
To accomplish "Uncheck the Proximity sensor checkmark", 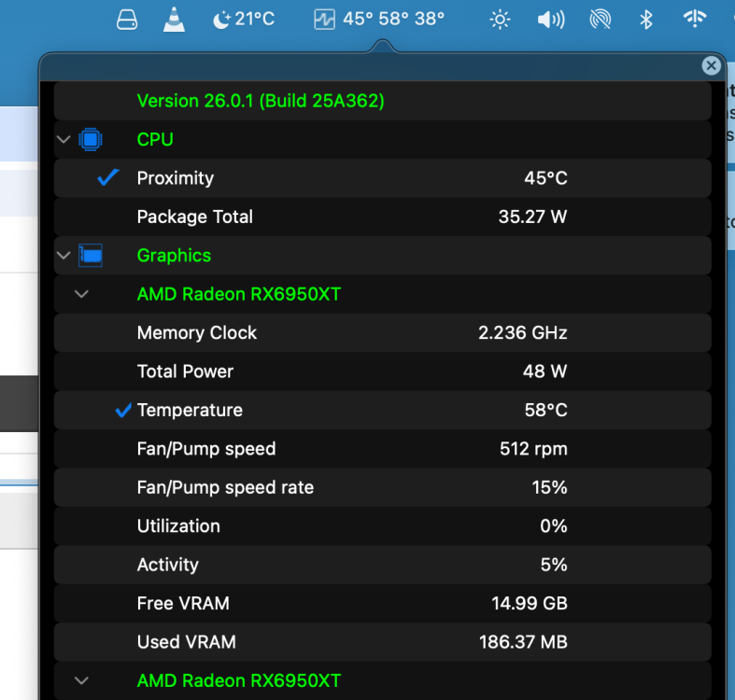I will pyautogui.click(x=108, y=177).
